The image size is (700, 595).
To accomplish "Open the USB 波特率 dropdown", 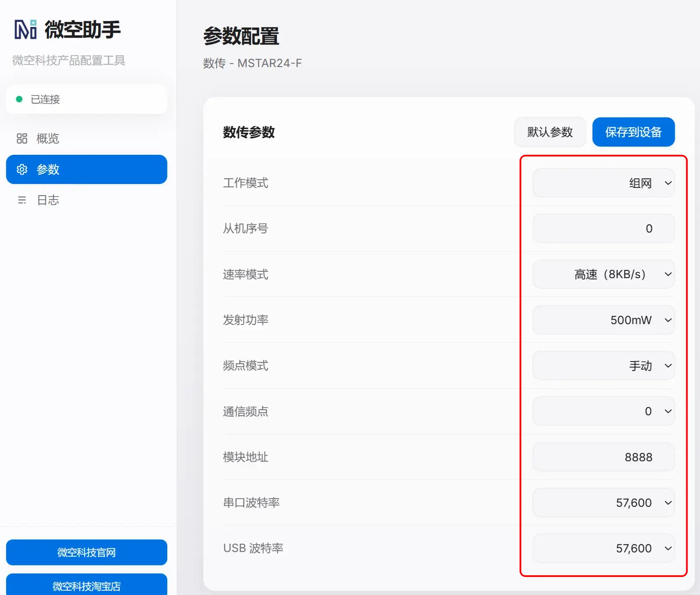I will coord(603,548).
